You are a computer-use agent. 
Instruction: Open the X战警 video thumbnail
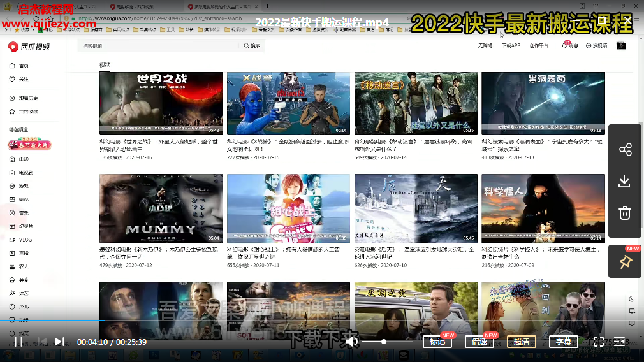pos(288,103)
